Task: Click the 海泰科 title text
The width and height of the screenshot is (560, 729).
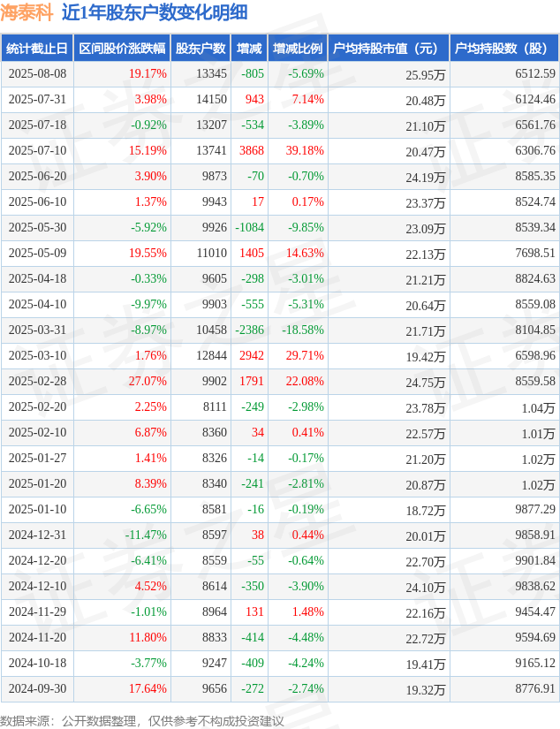Action: 27,12
